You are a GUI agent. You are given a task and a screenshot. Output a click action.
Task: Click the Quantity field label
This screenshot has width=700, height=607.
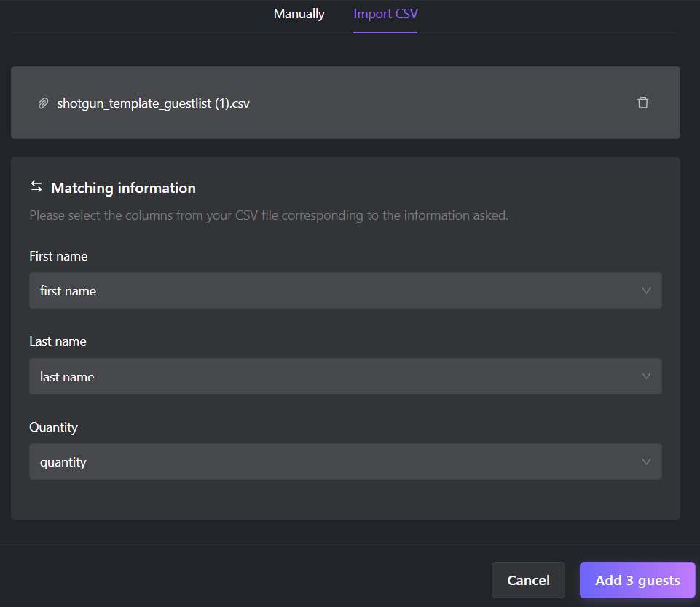tap(54, 427)
